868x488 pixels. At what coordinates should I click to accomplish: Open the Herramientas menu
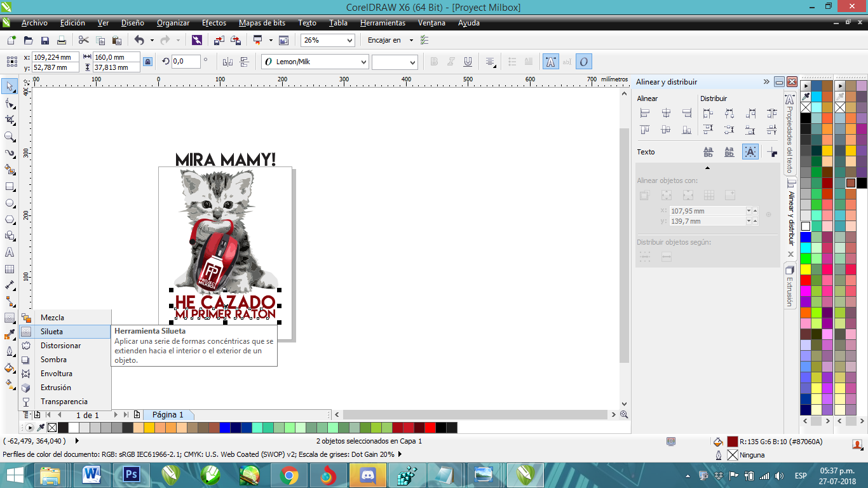pyautogui.click(x=383, y=23)
